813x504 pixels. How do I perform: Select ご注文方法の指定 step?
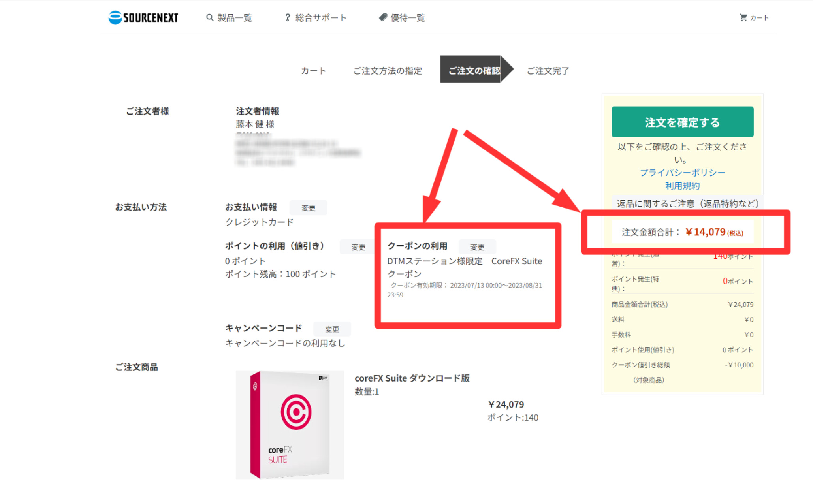click(388, 71)
